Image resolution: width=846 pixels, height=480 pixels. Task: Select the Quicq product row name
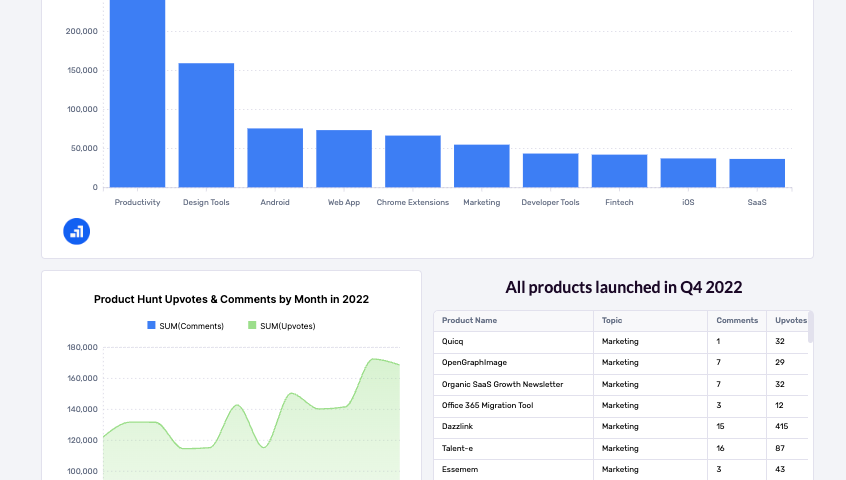452,341
